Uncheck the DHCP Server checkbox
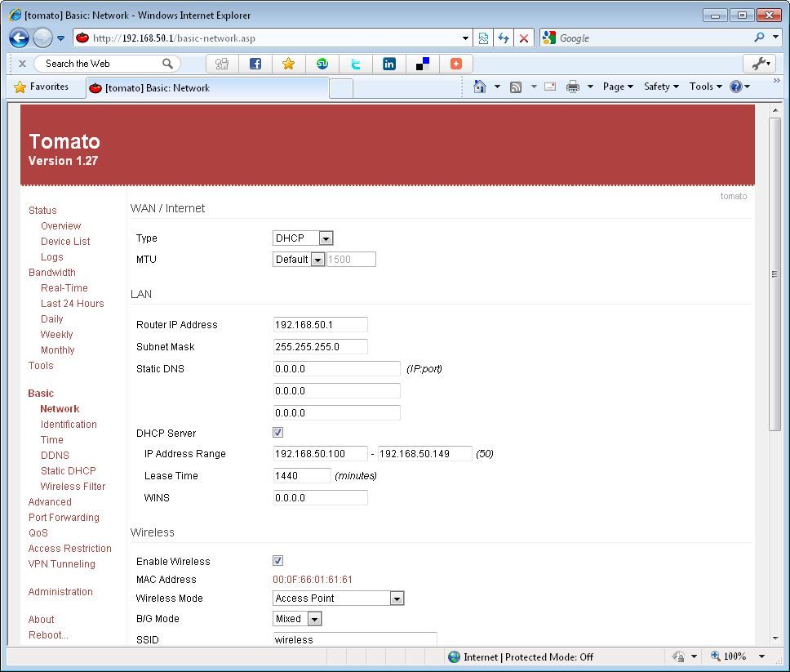The height and width of the screenshot is (672, 790). [278, 433]
